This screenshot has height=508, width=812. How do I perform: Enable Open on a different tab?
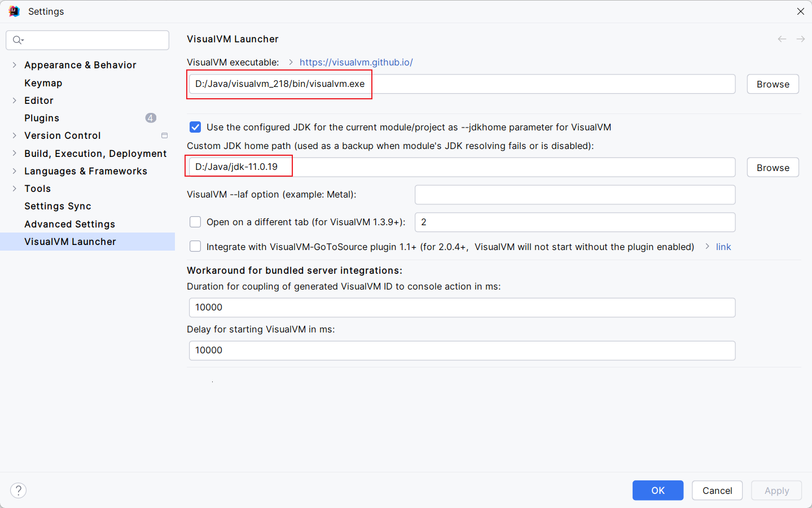[195, 222]
